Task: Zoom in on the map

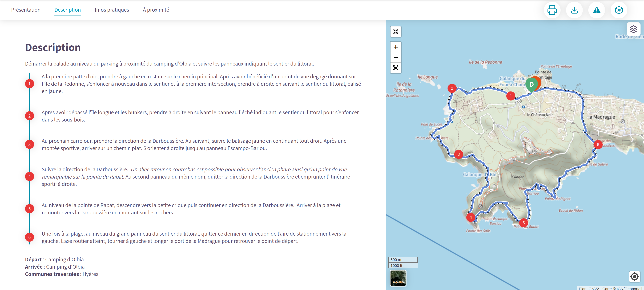Action: [x=396, y=47]
